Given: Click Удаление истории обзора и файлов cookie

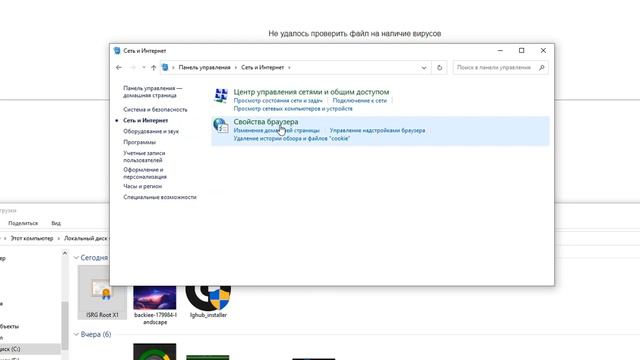Looking at the screenshot, I should pyautogui.click(x=292, y=138).
